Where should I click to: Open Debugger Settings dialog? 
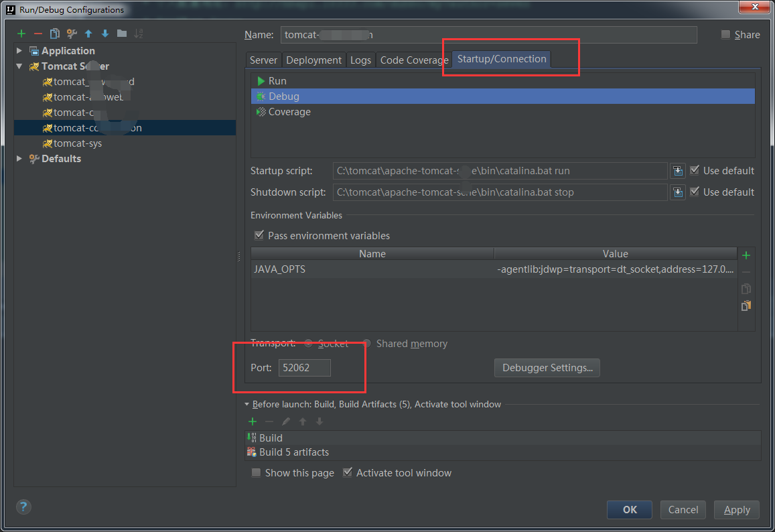coord(547,368)
